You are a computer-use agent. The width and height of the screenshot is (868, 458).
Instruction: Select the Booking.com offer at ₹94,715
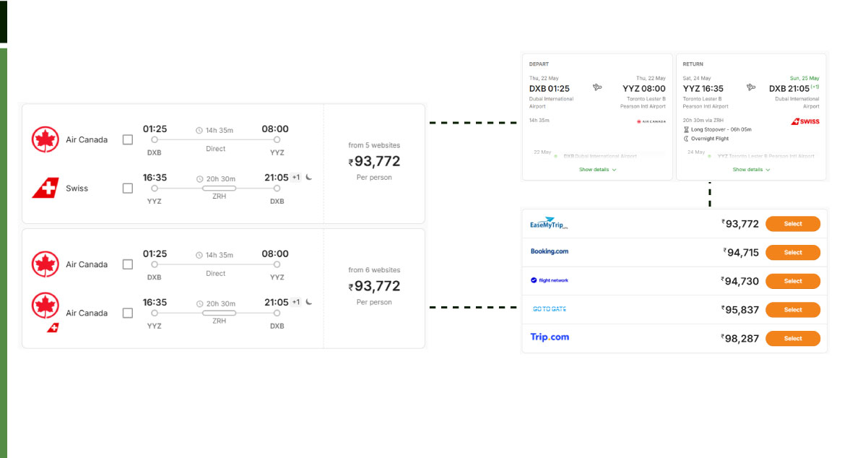click(793, 252)
